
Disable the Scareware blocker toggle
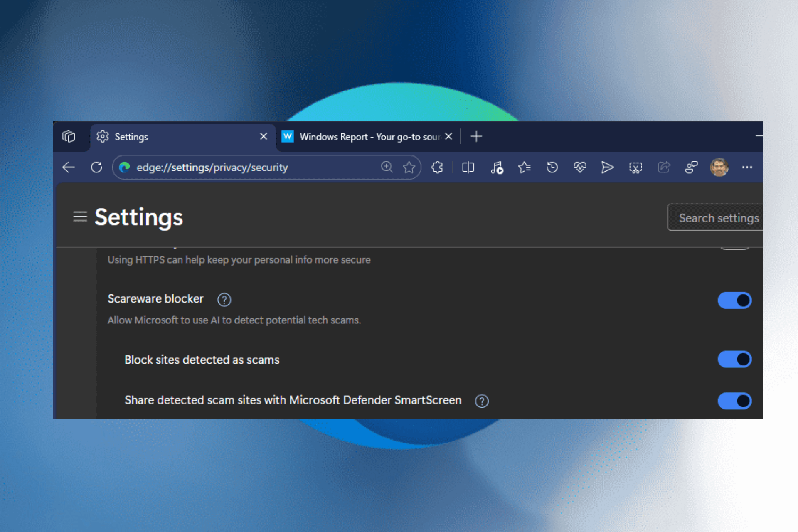click(x=734, y=300)
